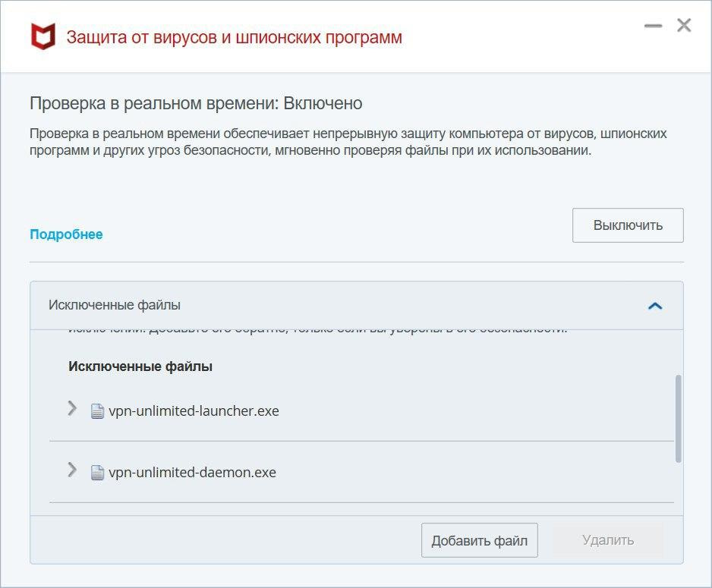The height and width of the screenshot is (588, 712).
Task: Close the virus protection window
Action: point(684,26)
